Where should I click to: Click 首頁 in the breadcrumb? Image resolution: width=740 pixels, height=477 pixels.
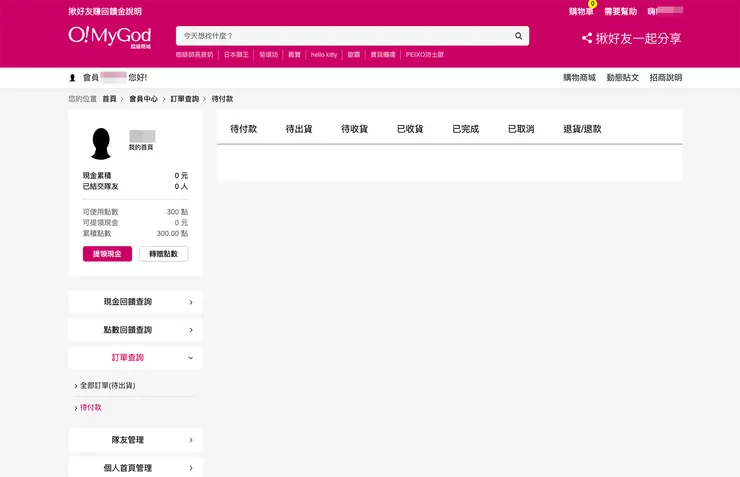click(109, 99)
